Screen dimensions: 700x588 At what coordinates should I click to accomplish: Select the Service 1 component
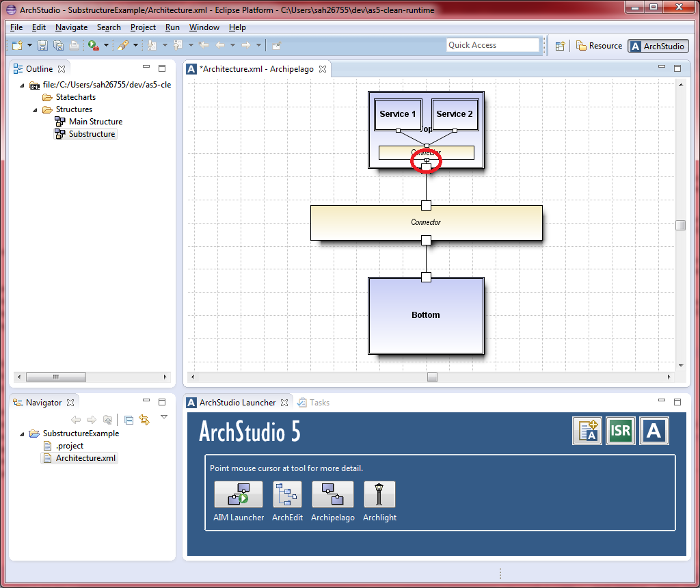point(398,114)
